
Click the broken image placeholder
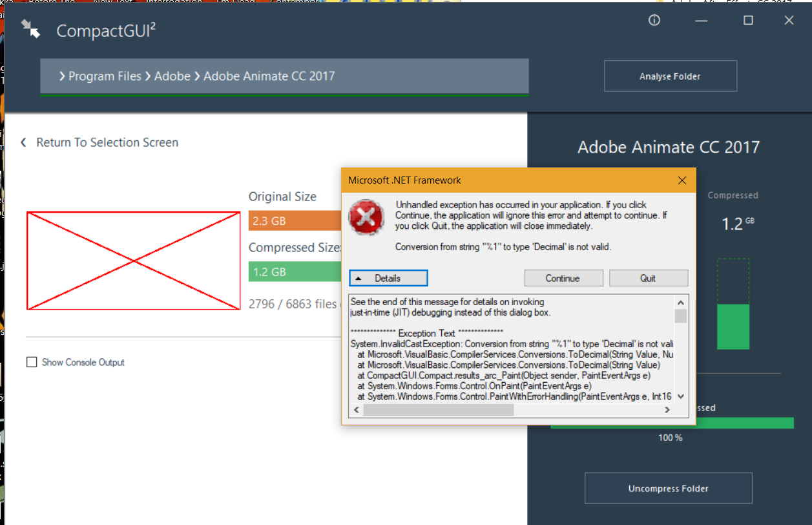[132, 260]
